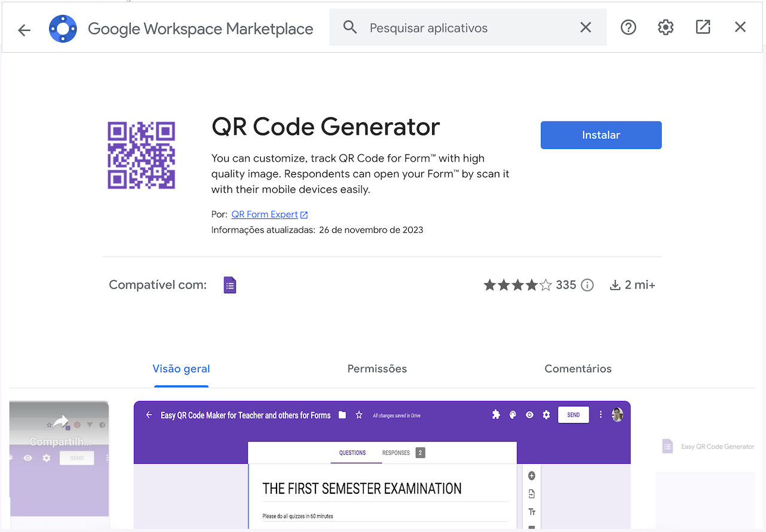The image size is (766, 532).
Task: Click the back arrow in form preview
Action: [149, 415]
